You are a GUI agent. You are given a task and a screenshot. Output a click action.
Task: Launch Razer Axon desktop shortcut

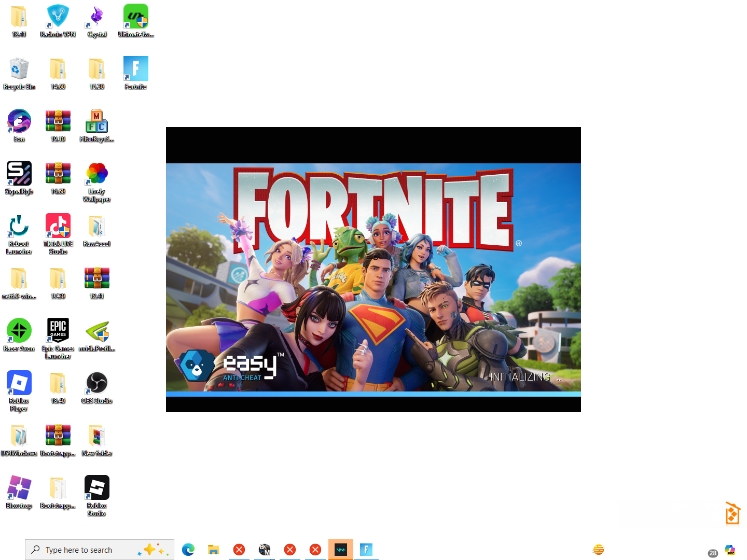(19, 335)
